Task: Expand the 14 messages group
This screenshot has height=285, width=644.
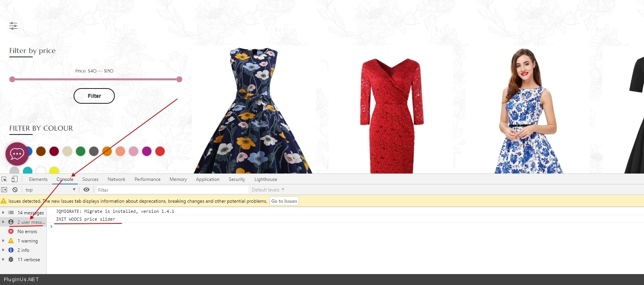Action: point(4,213)
